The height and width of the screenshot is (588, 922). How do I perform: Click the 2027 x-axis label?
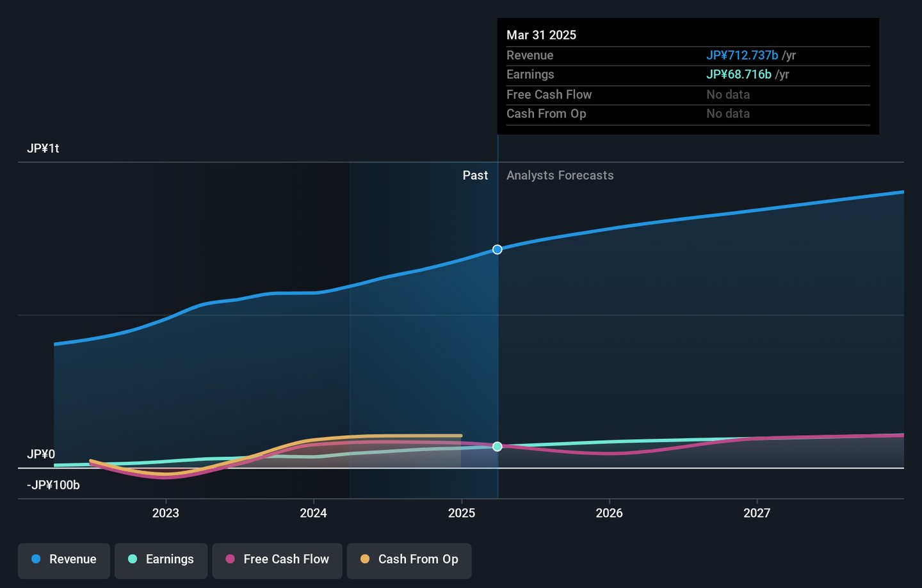pos(757,513)
